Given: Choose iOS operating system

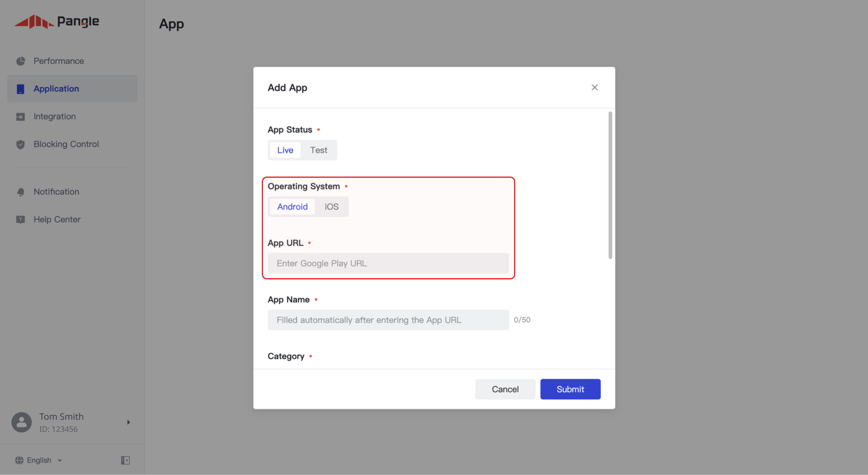Looking at the screenshot, I should (331, 207).
